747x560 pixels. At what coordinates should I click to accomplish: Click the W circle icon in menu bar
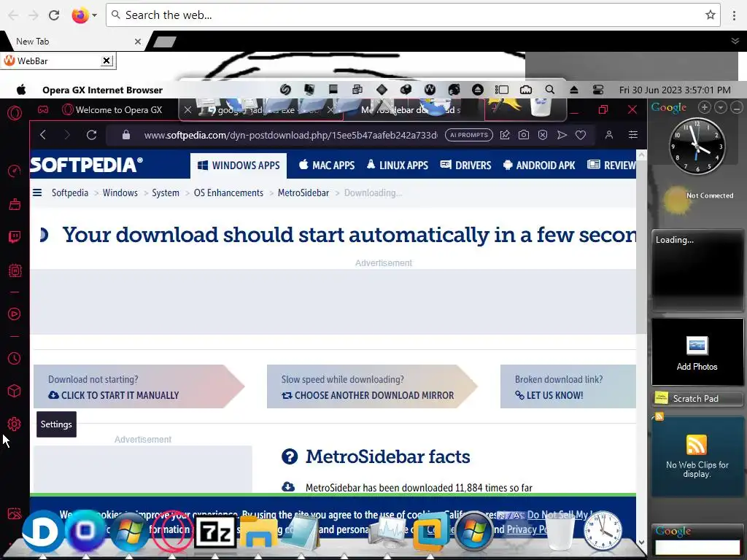point(430,90)
